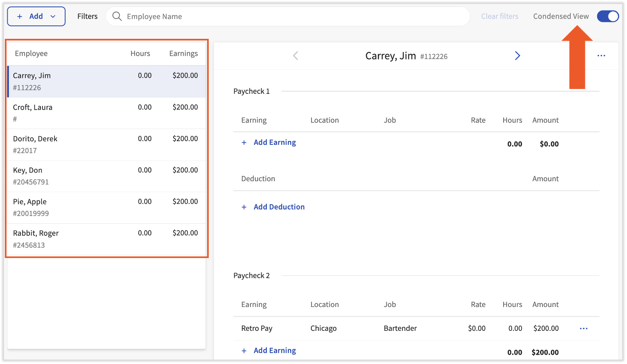Add Earning under Paycheck 1

click(x=275, y=142)
